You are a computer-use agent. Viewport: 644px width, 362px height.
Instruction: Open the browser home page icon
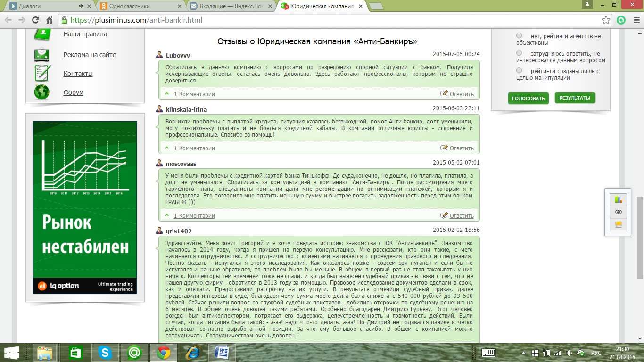coord(49,20)
